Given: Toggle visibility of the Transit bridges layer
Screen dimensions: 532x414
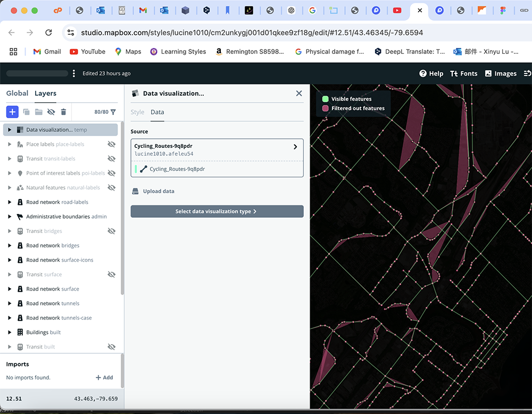Looking at the screenshot, I should pyautogui.click(x=112, y=230).
